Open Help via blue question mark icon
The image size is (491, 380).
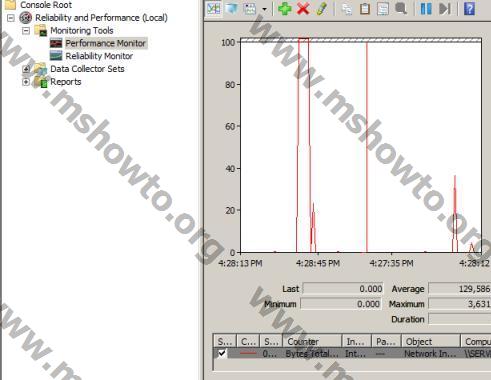tap(469, 9)
